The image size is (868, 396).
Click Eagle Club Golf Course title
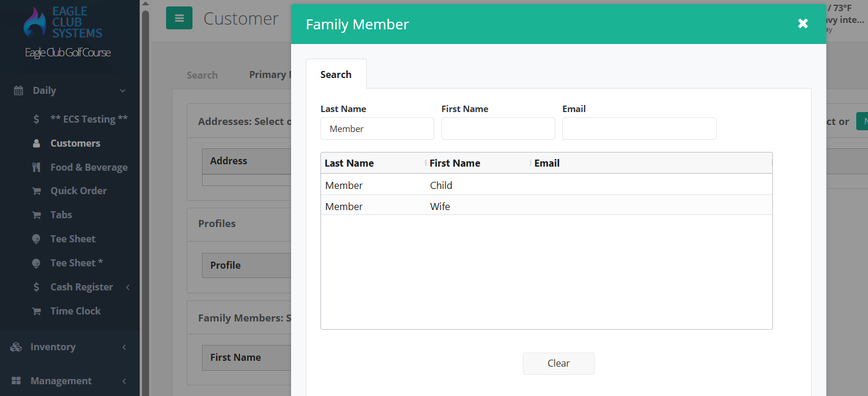coord(67,53)
